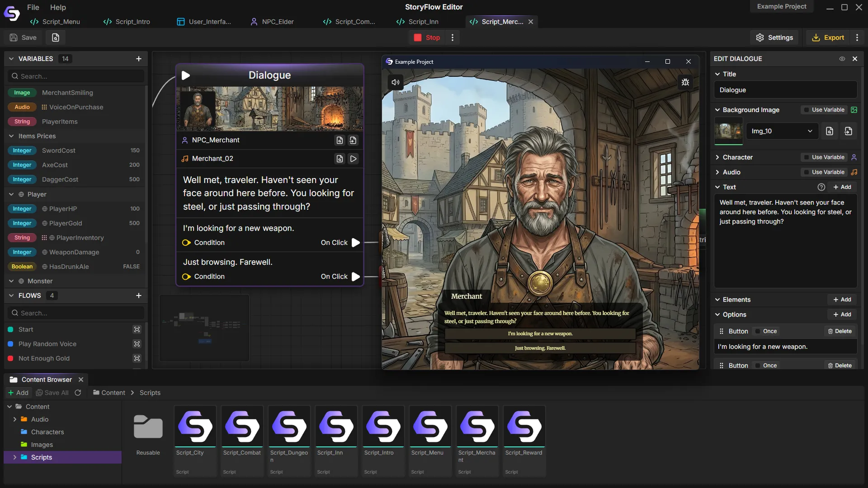The width and height of the screenshot is (868, 488).
Task: Open the Img_10 background image dropdown
Action: pyautogui.click(x=782, y=131)
